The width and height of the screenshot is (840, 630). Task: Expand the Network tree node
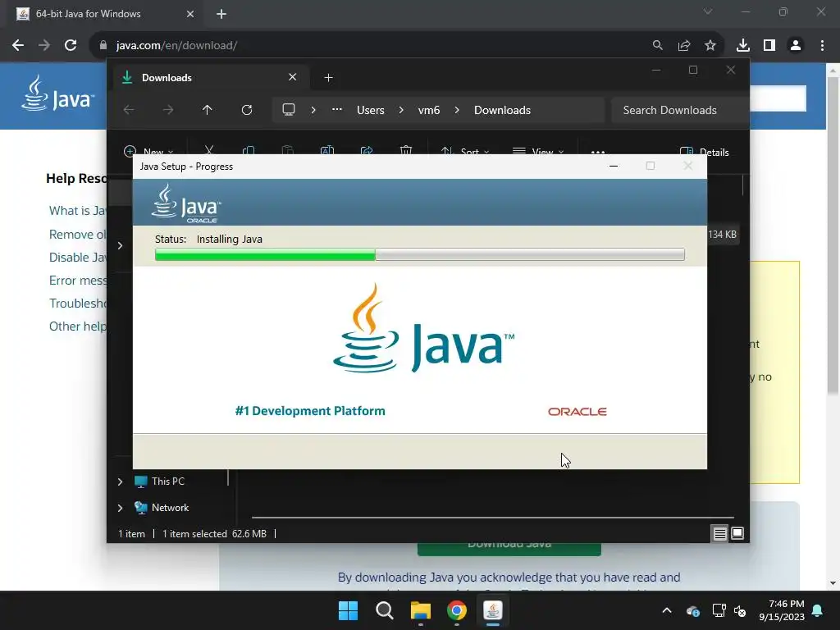(x=120, y=508)
